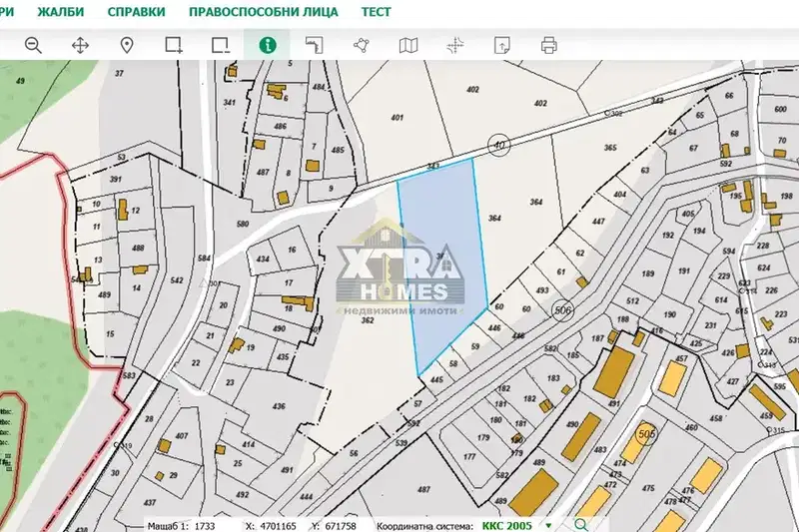Click parcel 486 on the map
Viewport: 799px width, 532px height.
tap(280, 126)
